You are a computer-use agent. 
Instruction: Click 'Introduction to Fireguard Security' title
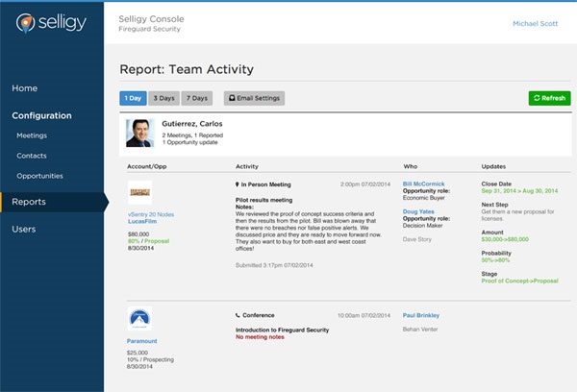(x=282, y=331)
